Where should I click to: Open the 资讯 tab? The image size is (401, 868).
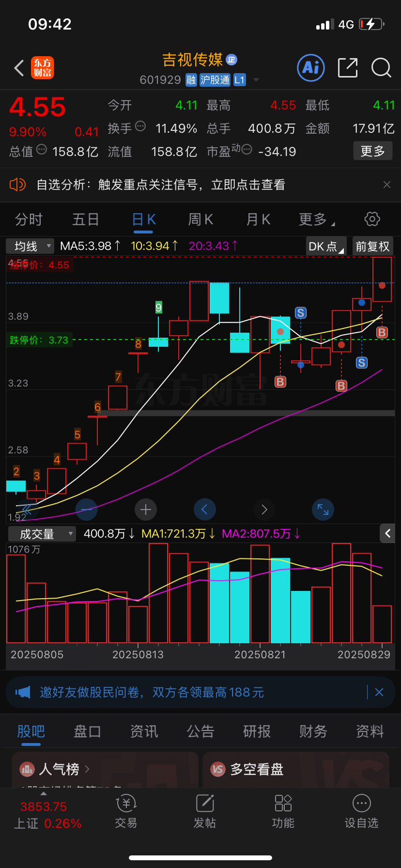(144, 731)
